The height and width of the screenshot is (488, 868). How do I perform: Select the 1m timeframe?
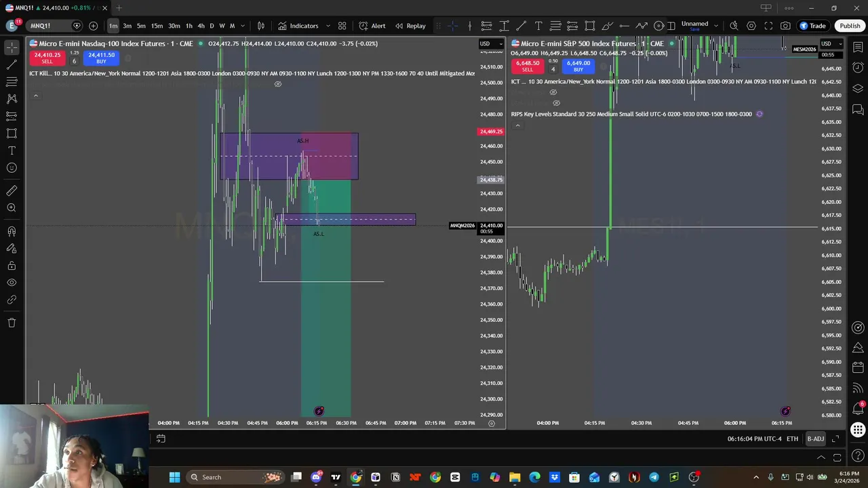click(x=113, y=26)
